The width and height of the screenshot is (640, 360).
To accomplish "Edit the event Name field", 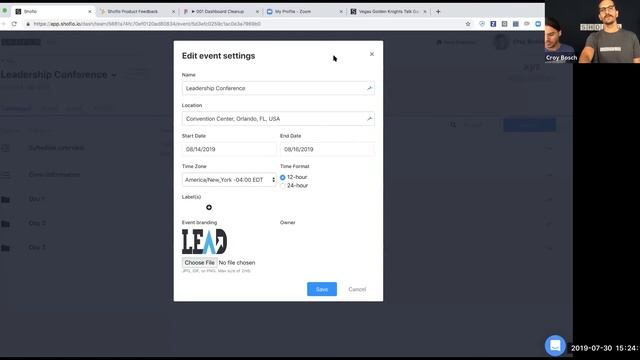I will 278,88.
